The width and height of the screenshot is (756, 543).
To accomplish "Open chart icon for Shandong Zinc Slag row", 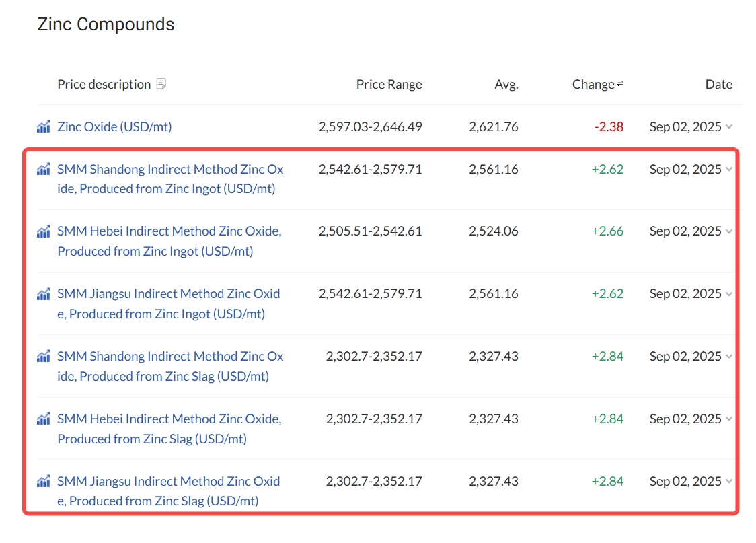I will [x=44, y=357].
